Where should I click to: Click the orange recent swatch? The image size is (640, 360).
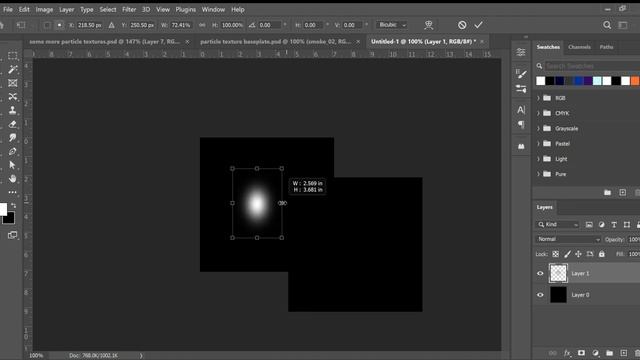click(x=635, y=81)
